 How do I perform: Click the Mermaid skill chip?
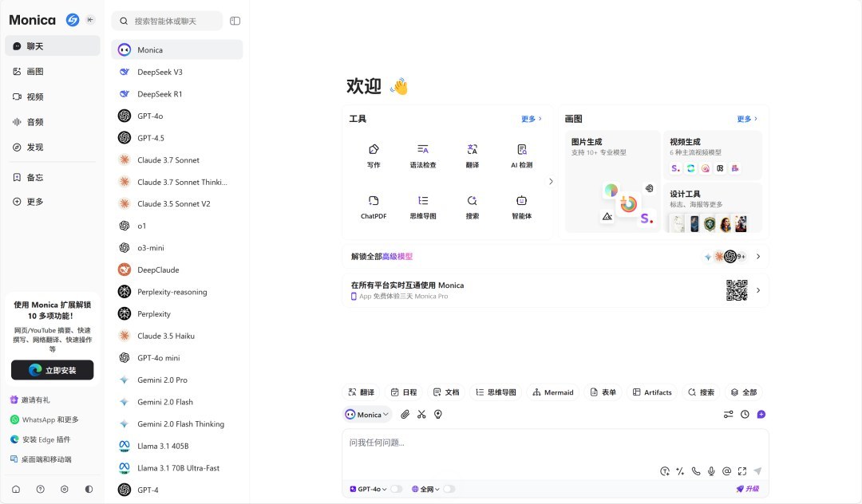coord(553,392)
